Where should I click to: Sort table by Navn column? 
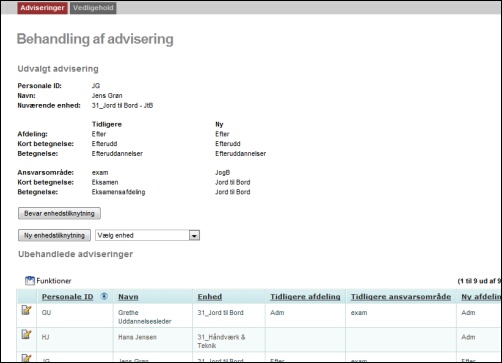[x=128, y=297]
